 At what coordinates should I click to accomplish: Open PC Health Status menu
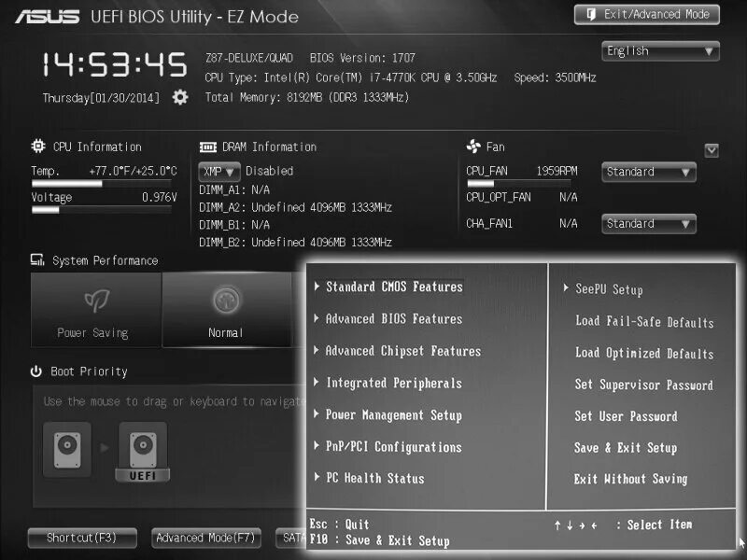(375, 478)
